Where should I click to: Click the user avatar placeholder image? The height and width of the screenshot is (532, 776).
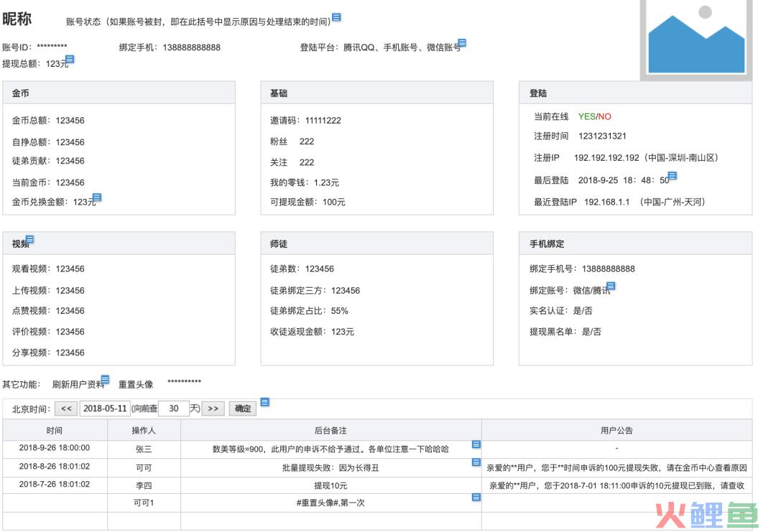pyautogui.click(x=696, y=40)
